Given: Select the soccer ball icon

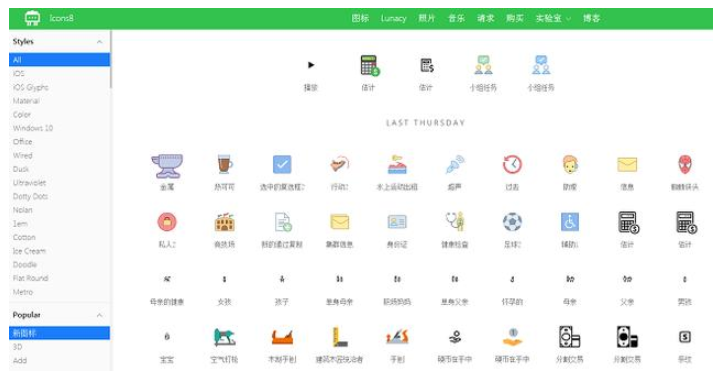Looking at the screenshot, I should click(x=512, y=222).
